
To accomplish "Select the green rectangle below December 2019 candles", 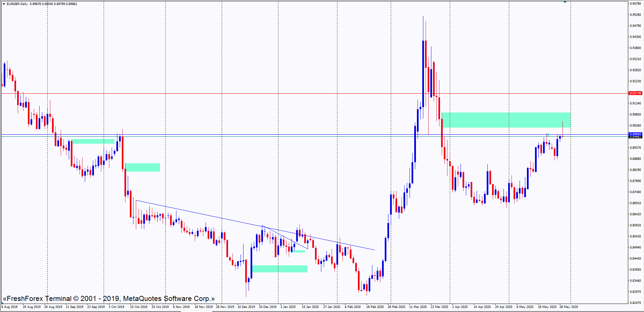I will pyautogui.click(x=279, y=269).
